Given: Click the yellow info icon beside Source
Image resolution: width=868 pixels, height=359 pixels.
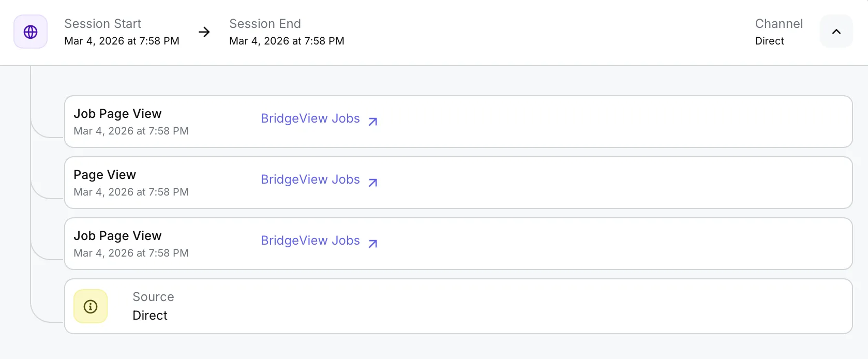Looking at the screenshot, I should [x=91, y=307].
